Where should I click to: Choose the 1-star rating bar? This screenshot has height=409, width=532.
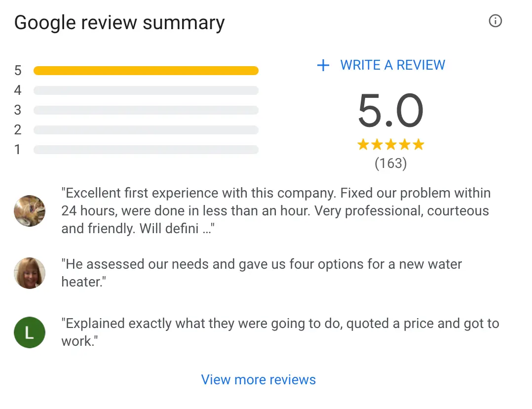click(146, 150)
